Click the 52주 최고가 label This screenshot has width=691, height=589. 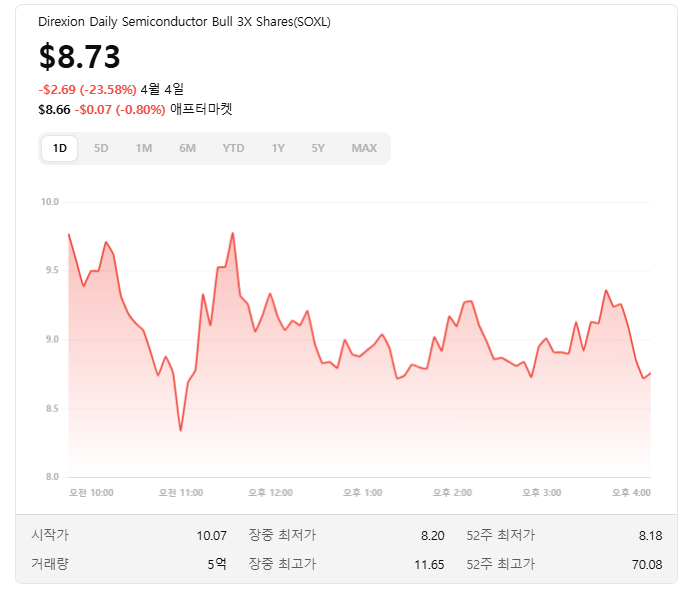(x=501, y=564)
